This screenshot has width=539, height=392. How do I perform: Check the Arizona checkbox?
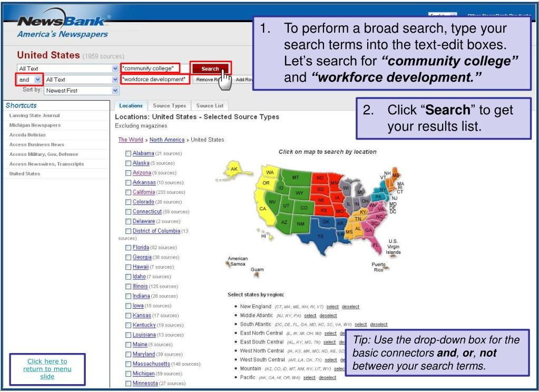point(128,173)
